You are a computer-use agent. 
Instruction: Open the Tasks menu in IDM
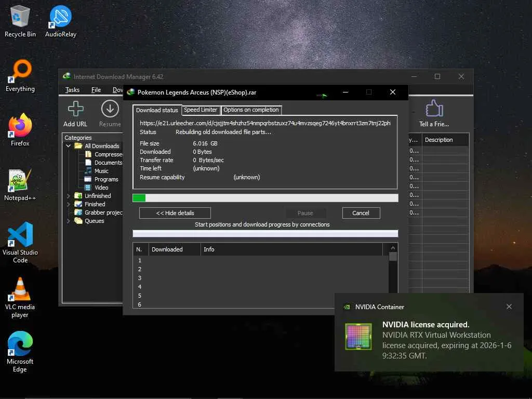click(x=72, y=90)
